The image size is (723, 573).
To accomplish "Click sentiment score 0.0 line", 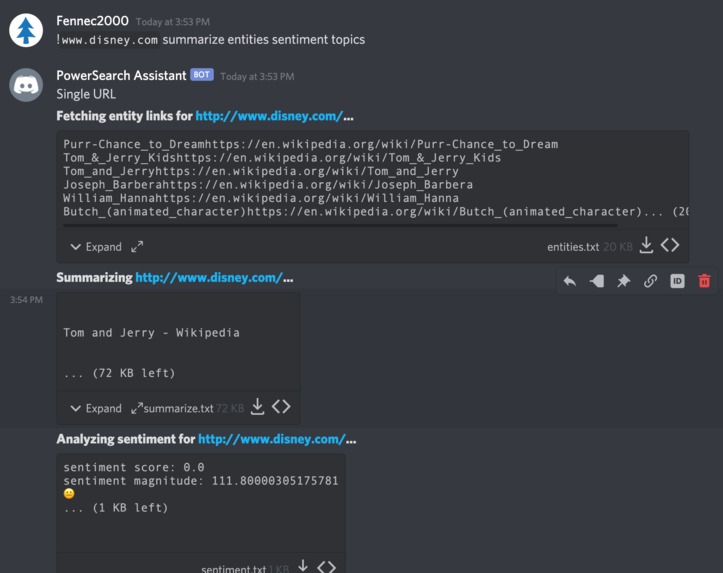I will [134, 467].
